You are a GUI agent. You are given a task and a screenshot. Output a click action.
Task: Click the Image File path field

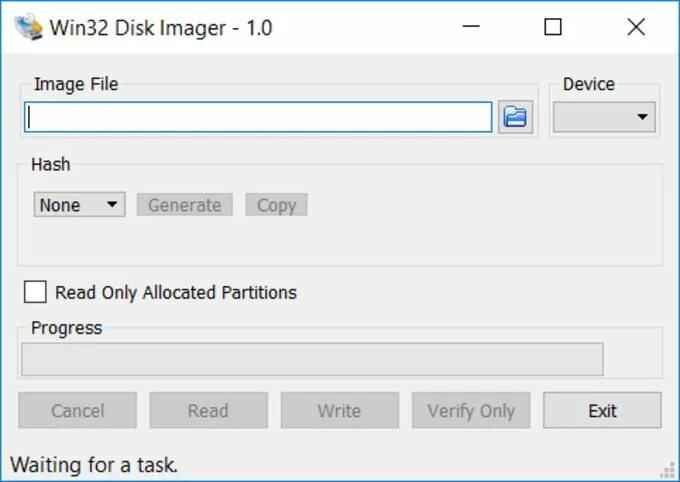tap(258, 118)
